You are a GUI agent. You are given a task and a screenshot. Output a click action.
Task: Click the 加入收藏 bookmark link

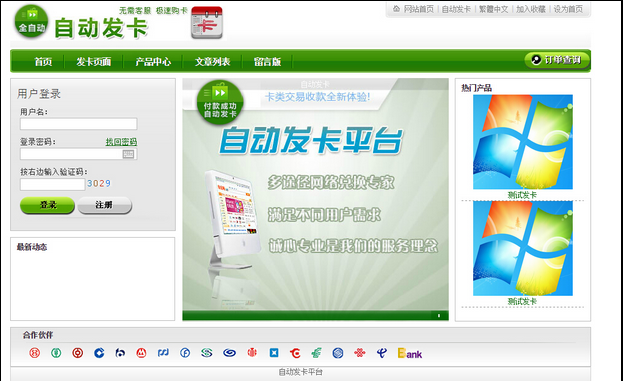pyautogui.click(x=530, y=9)
